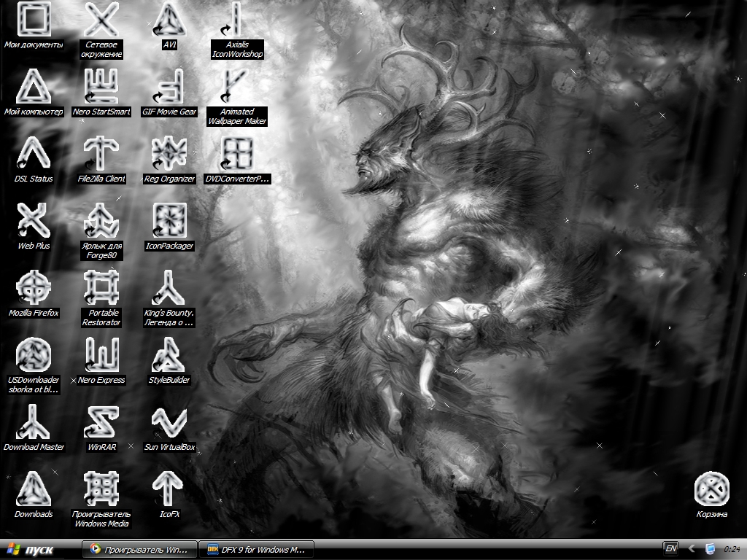This screenshot has height=560, width=747.
Task: Open the Мои документы desktop icon
Action: (34, 20)
